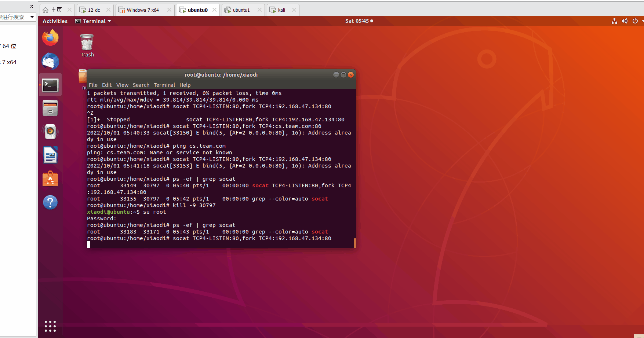Click the 'xiaodi@ubuntu:~$ su root' line
The image size is (644, 338).
tap(127, 212)
